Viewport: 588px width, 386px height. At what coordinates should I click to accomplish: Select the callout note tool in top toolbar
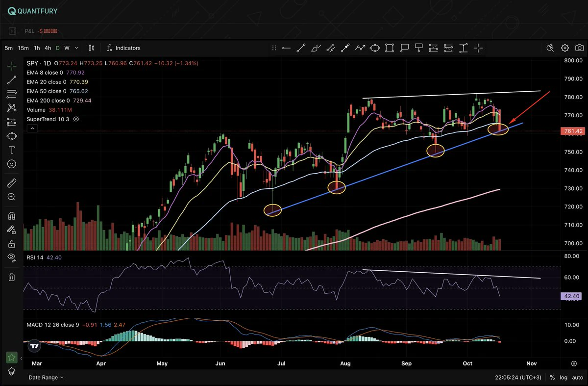pyautogui.click(x=404, y=48)
